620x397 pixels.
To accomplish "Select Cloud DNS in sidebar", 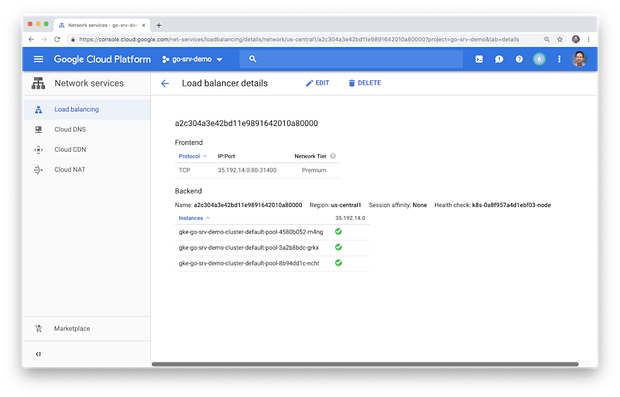I will pos(87,130).
